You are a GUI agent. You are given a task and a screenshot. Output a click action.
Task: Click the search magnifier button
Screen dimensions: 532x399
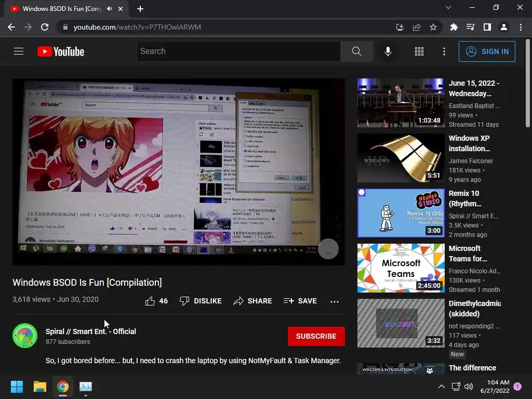coord(356,51)
